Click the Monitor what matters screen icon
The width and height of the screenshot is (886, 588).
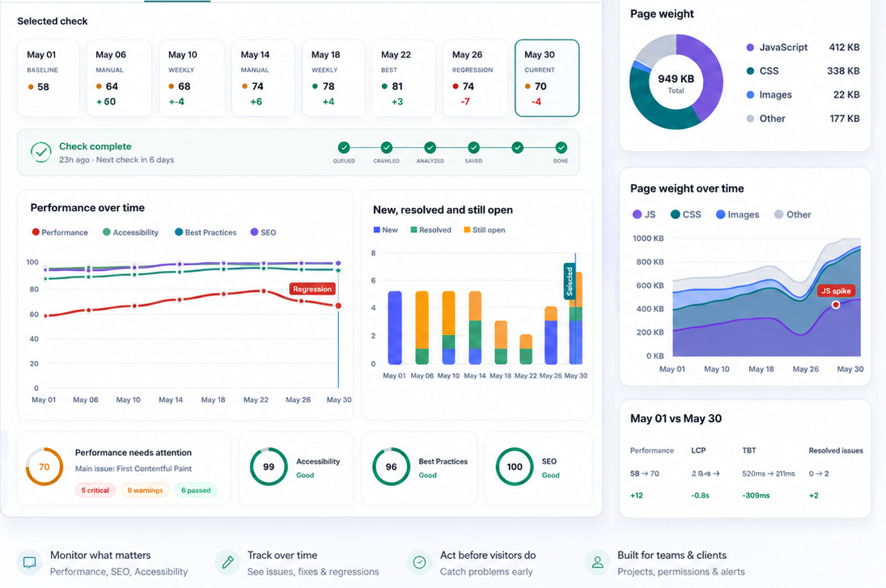pyautogui.click(x=29, y=563)
